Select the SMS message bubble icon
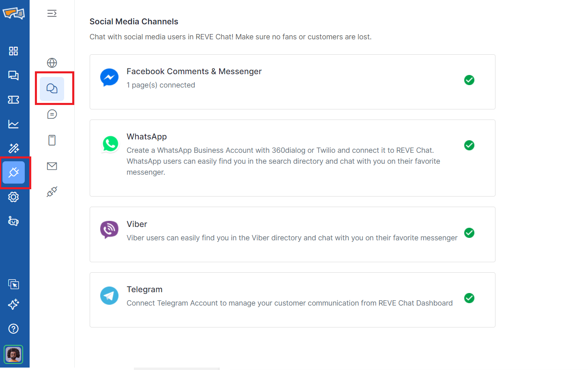 point(52,114)
